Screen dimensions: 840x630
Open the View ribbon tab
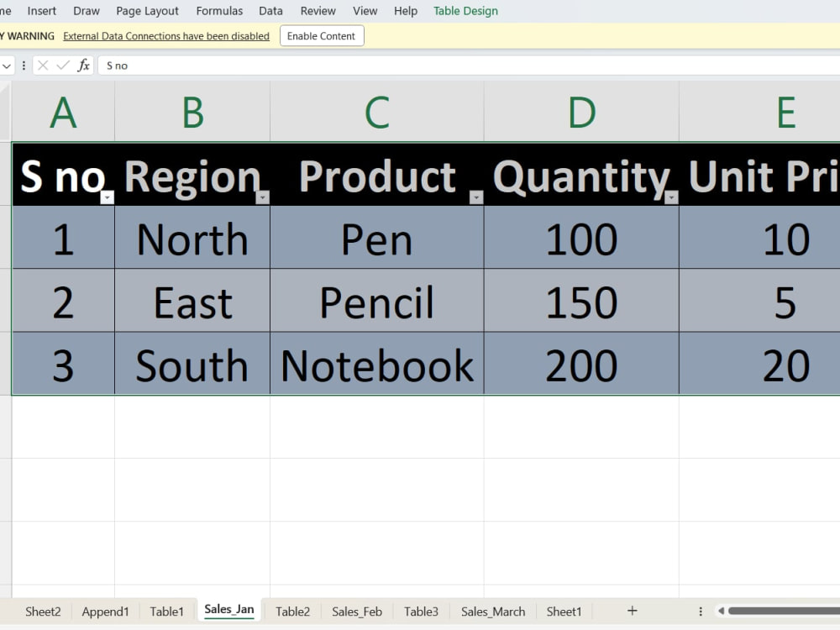365,11
